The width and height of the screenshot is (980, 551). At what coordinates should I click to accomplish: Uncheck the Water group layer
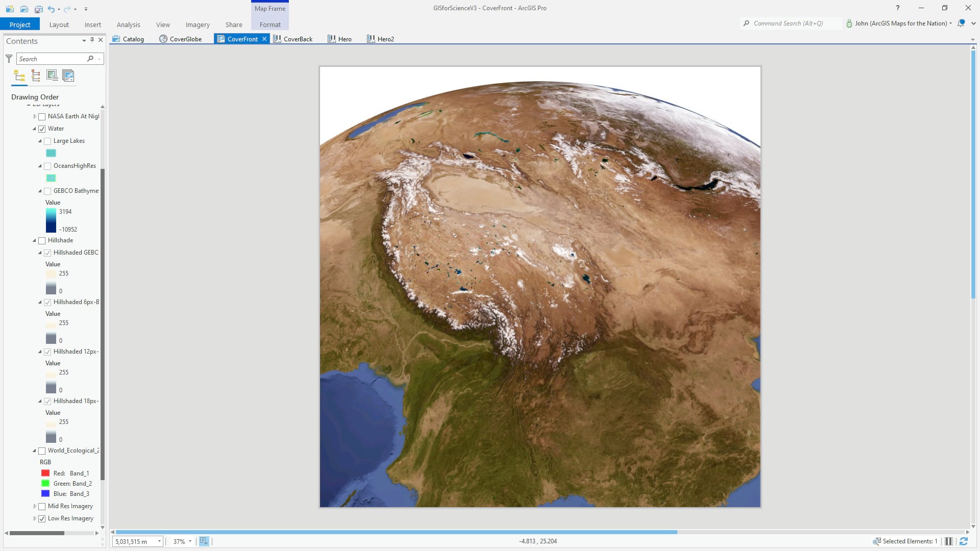click(42, 129)
